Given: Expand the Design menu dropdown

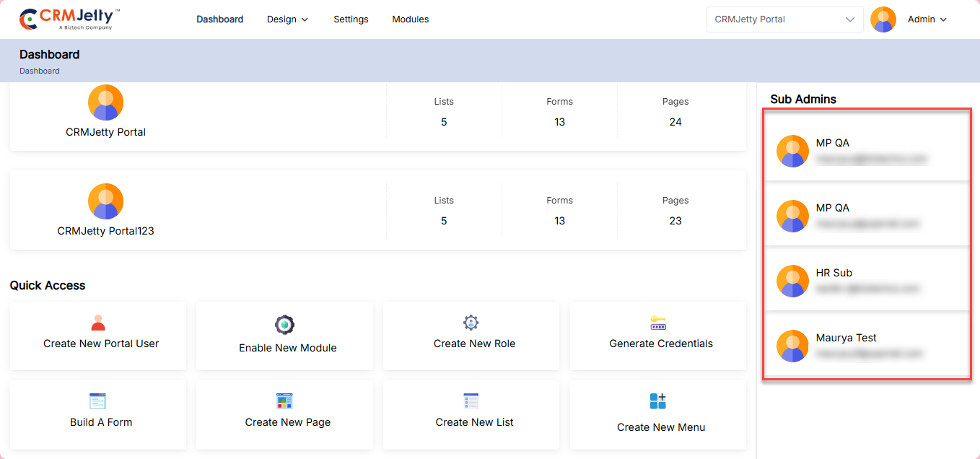Looking at the screenshot, I should (x=287, y=19).
